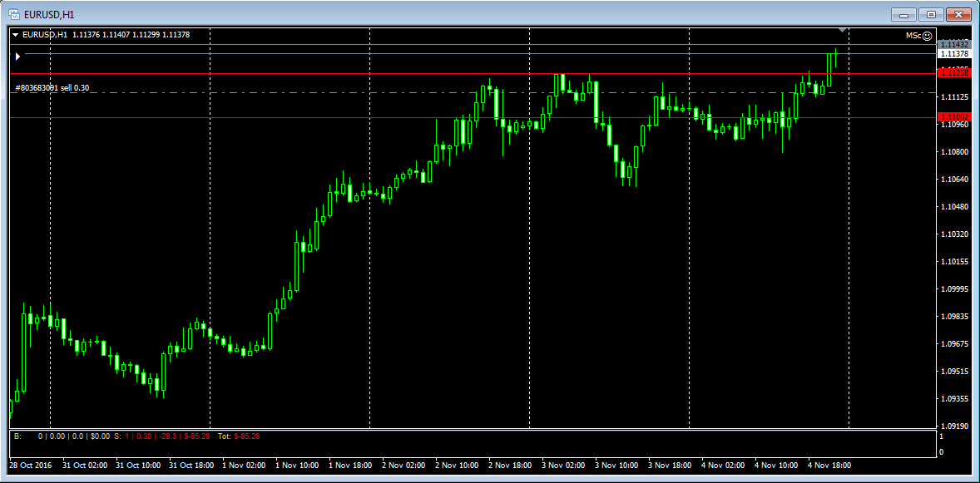Click the 1.10480 price axis label
The height and width of the screenshot is (483, 980).
[x=953, y=207]
